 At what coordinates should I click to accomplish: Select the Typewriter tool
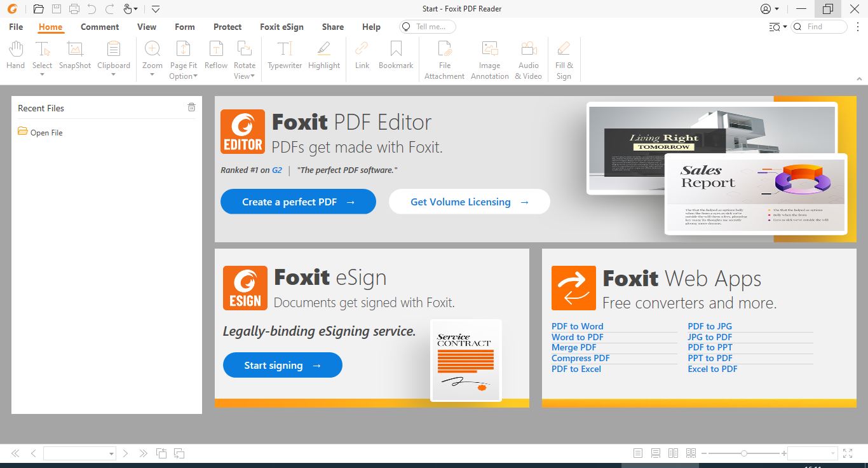point(285,55)
